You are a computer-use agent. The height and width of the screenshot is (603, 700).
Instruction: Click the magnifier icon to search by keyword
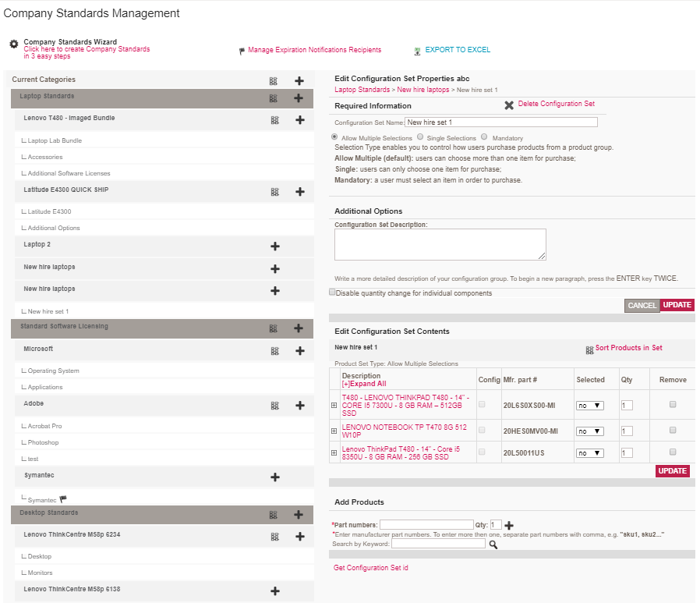[493, 544]
